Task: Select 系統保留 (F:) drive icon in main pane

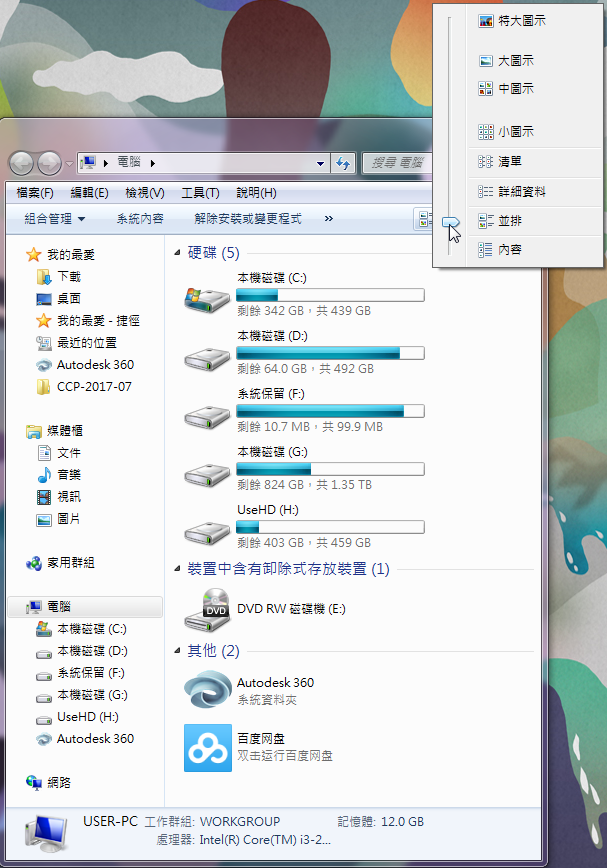Action: 207,417
